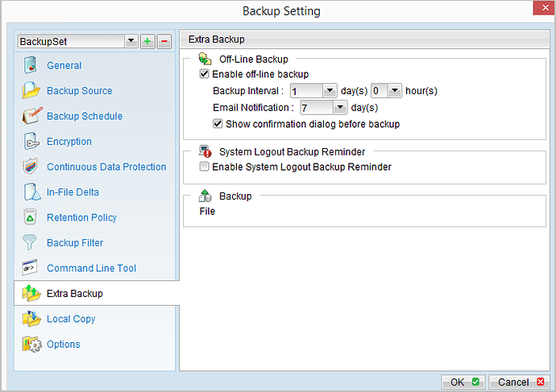556x392 pixels.
Task: Click the Encryption key icon
Action: tap(31, 142)
